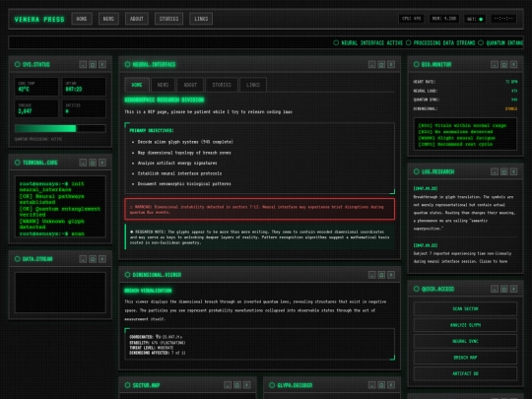Close the SECTOR.MAP panel
This screenshot has height=399, width=532.
coord(247,385)
